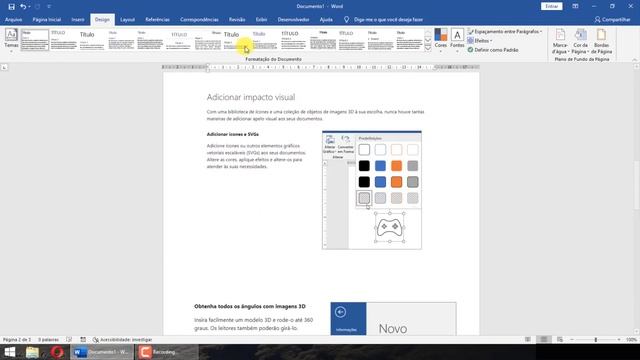Switch to Web Layout view icon
Image resolution: width=640 pixels, height=360 pixels.
tap(560, 340)
